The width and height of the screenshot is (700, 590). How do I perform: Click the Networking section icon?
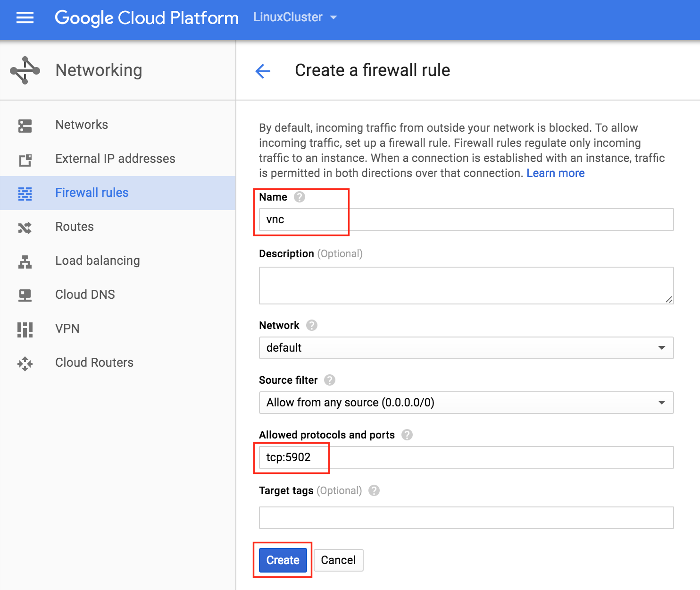point(25,70)
